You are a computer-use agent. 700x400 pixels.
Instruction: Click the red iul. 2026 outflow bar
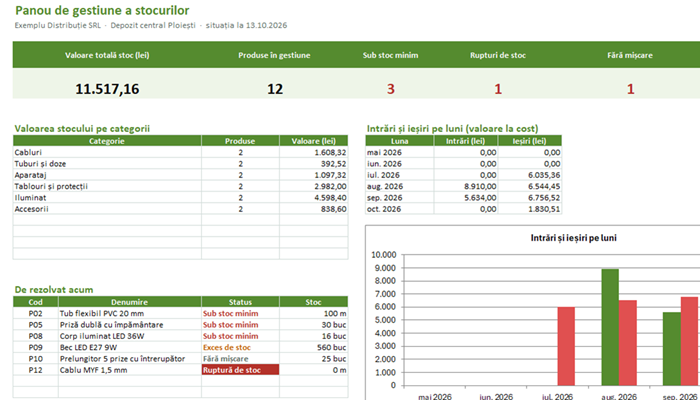click(x=566, y=346)
